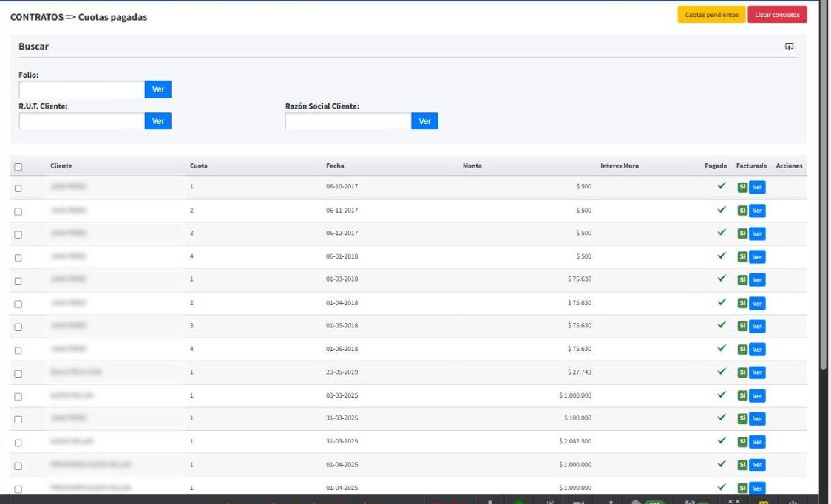Click the Cuota column header
This screenshot has height=504, width=831.
pyautogui.click(x=199, y=166)
